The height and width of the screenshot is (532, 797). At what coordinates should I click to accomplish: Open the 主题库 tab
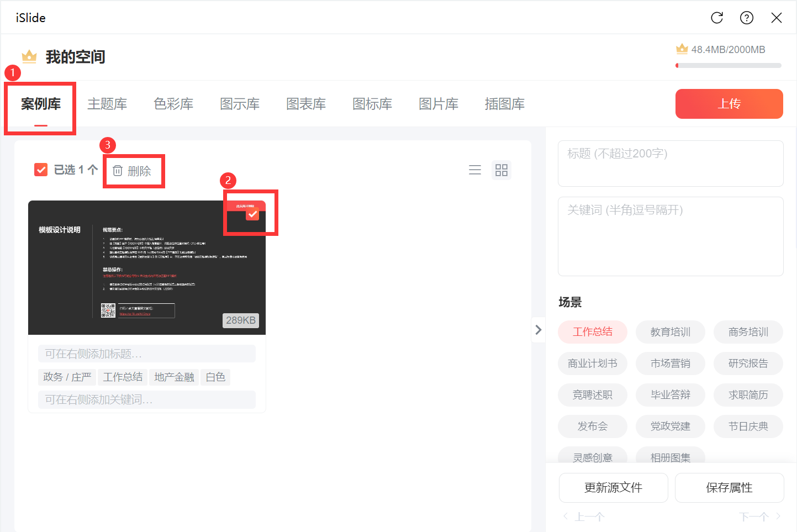point(107,104)
